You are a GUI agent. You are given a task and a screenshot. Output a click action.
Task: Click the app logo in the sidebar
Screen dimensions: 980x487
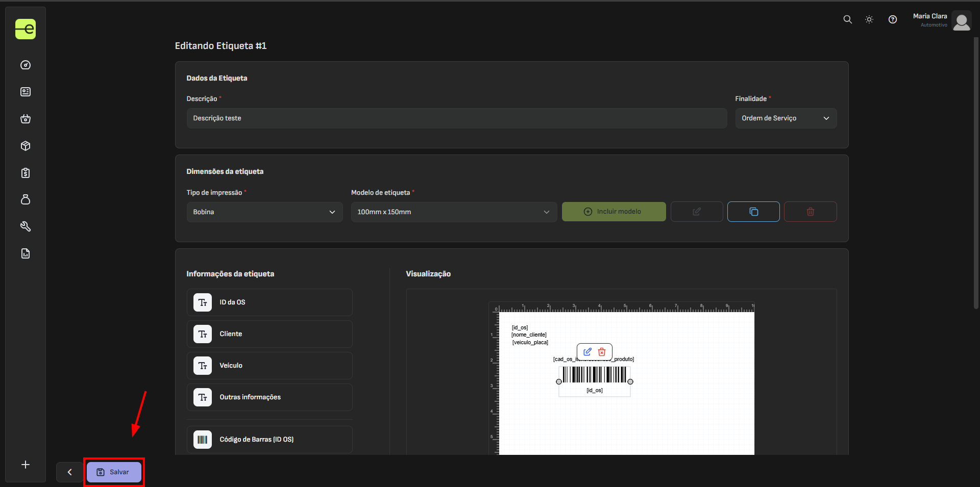(26, 29)
